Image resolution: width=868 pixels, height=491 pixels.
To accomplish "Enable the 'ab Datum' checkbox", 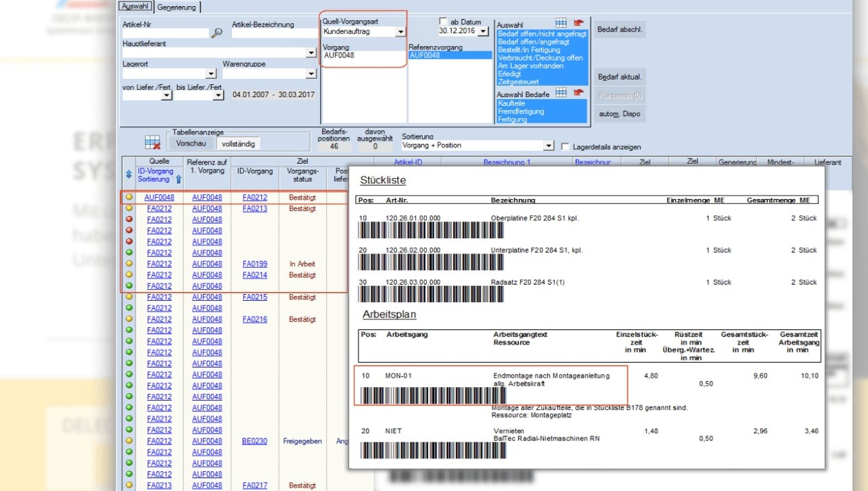I will coord(443,22).
